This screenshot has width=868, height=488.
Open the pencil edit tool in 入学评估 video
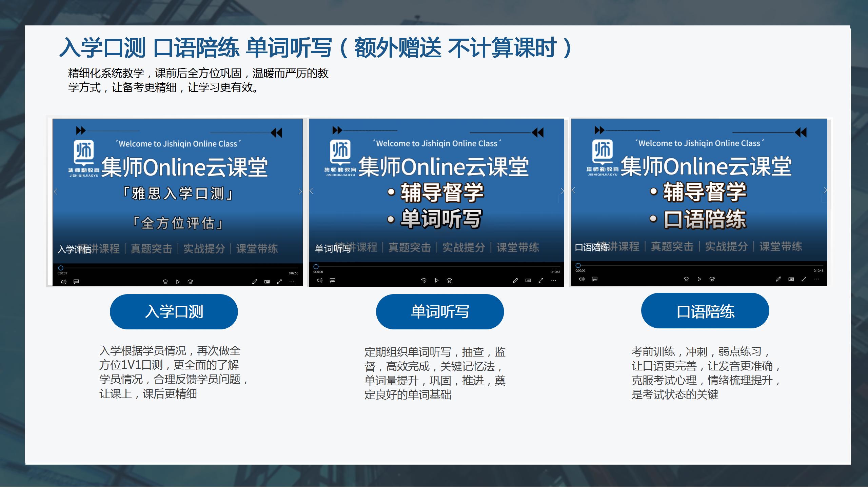255,282
